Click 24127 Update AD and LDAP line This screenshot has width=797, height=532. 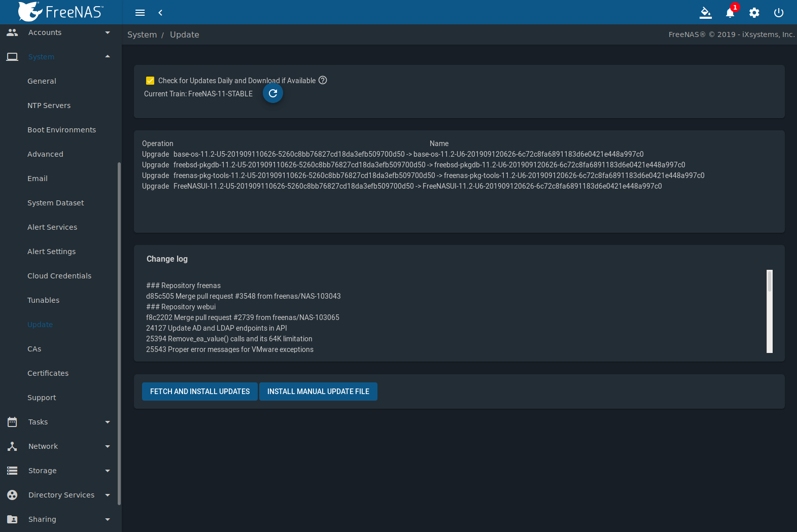tap(217, 328)
